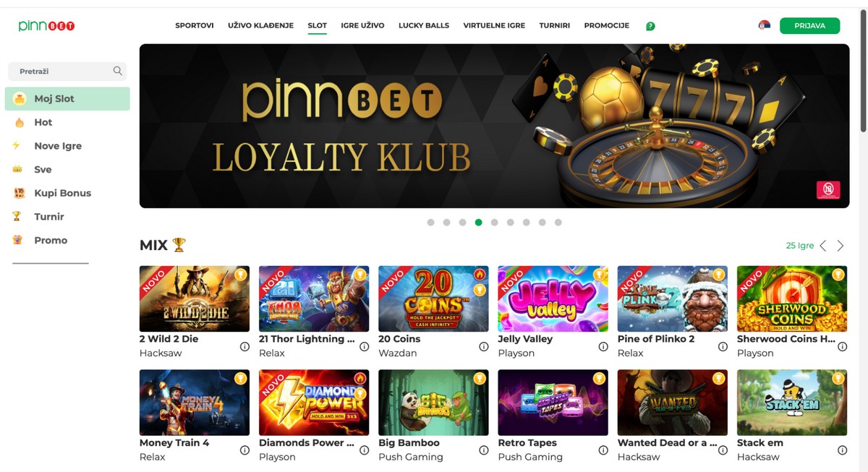Open info icon for Jelly Valley

click(x=603, y=346)
